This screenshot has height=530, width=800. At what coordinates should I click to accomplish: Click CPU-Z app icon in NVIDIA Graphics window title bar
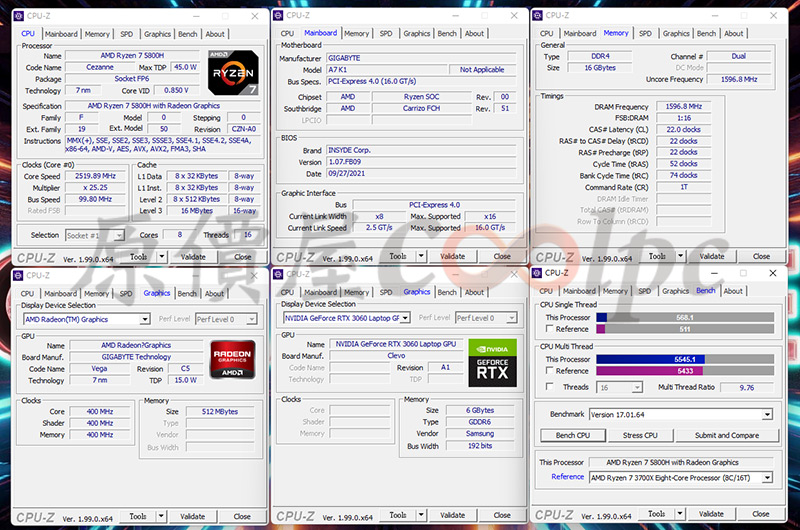pyautogui.click(x=278, y=274)
